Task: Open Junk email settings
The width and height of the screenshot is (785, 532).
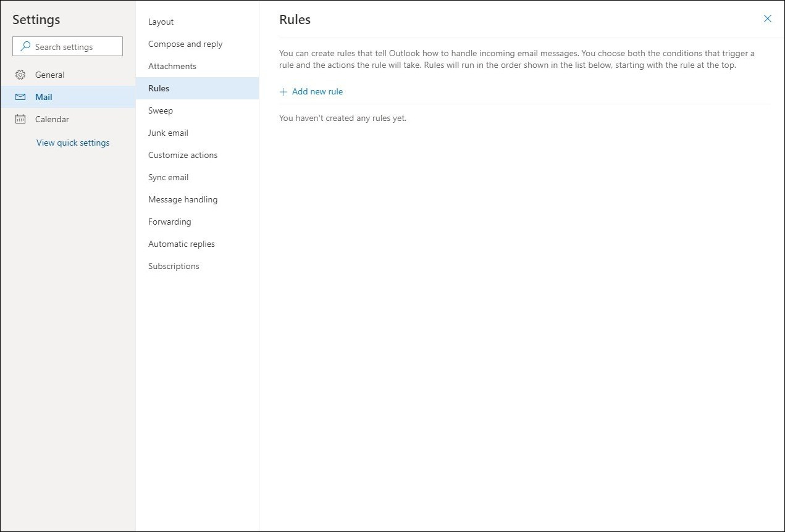Action: tap(198, 133)
